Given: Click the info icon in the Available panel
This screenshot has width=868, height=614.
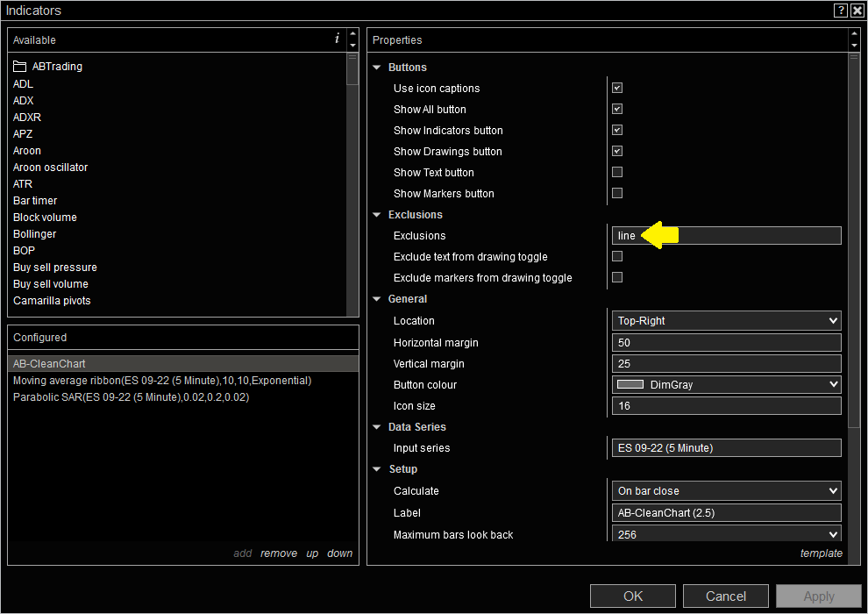Looking at the screenshot, I should pos(337,39).
